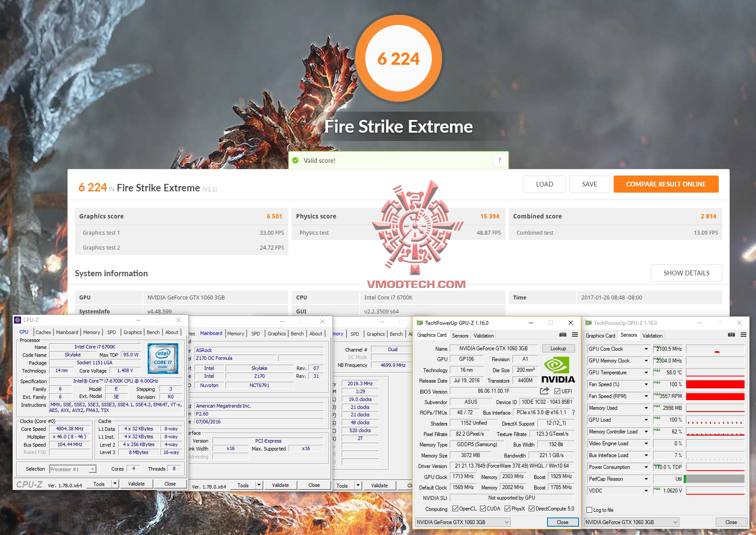Uncheck the CUDA compute option
The width and height of the screenshot is (756, 535).
click(x=484, y=509)
